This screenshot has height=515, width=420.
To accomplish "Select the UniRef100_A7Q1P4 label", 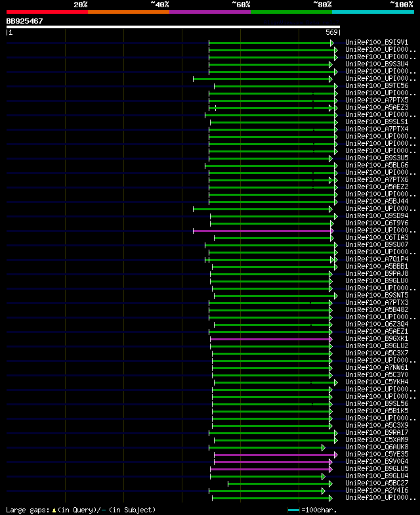I will [x=377, y=259].
